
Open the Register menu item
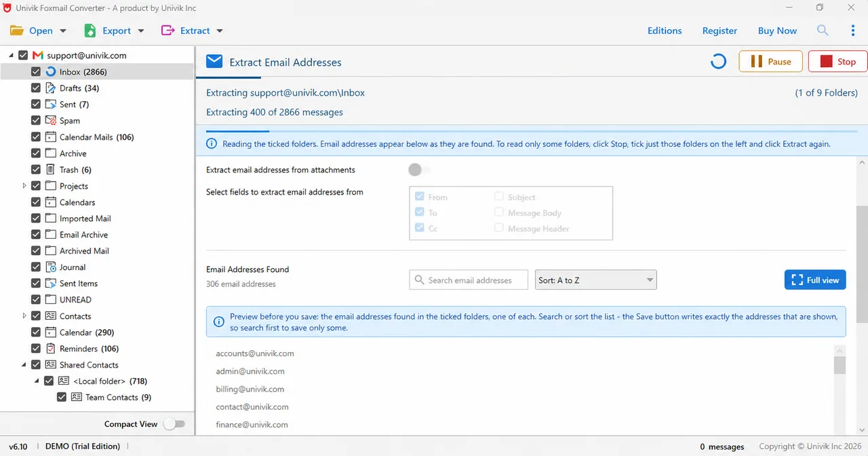click(x=719, y=31)
